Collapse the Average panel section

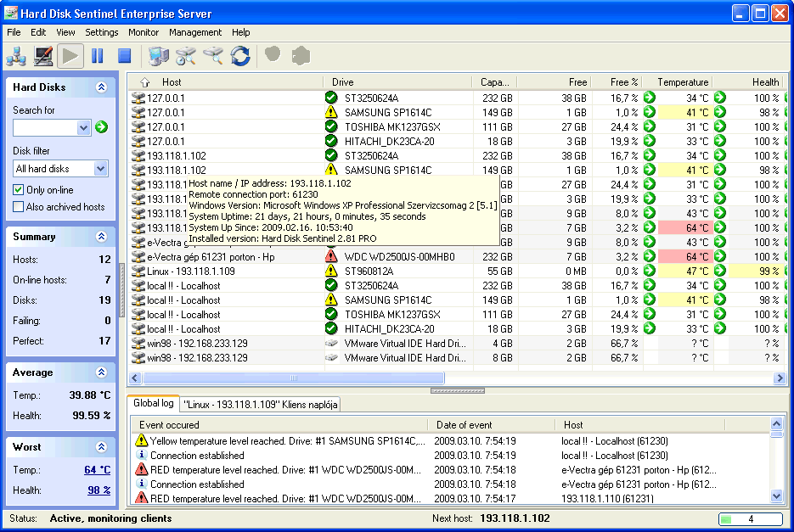coord(101,372)
